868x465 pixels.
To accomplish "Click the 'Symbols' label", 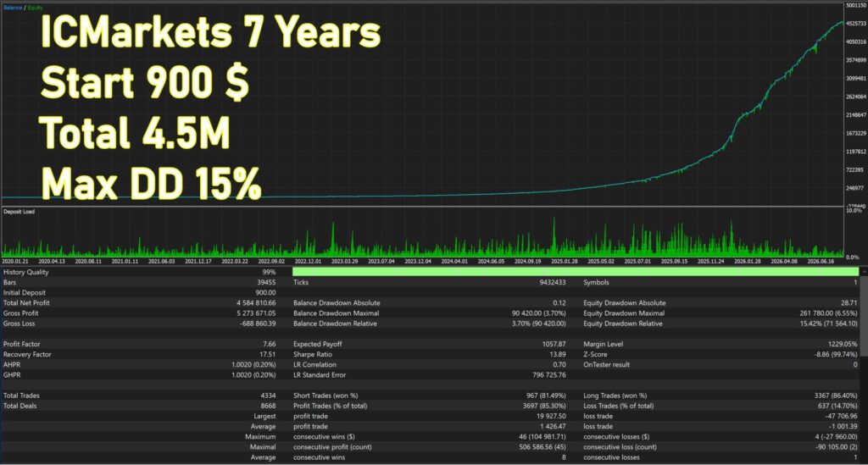I will [596, 283].
